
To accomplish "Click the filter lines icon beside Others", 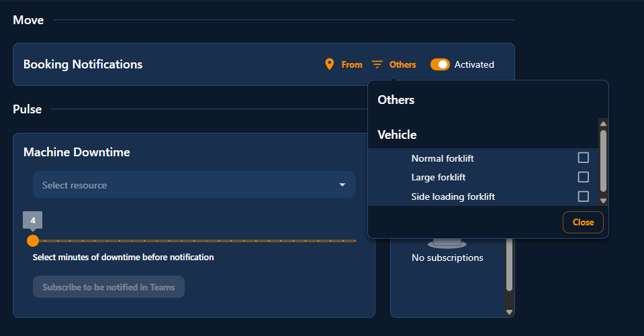I will 377,64.
